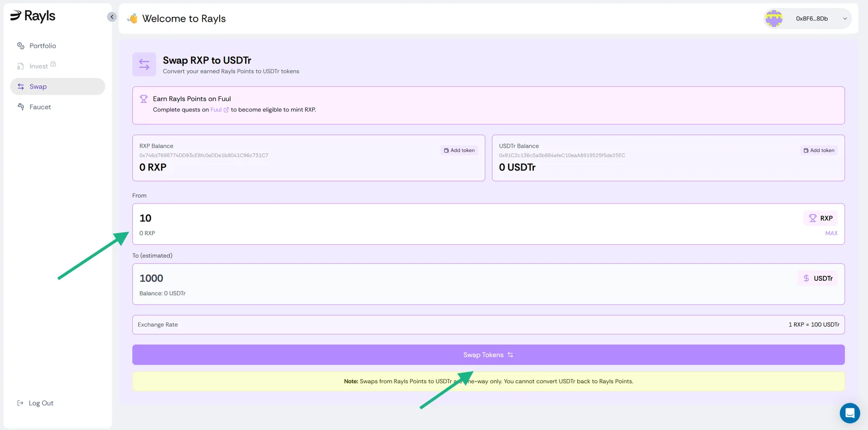Viewport: 868px width, 430px height.
Task: Click the USDTr token badge
Action: [x=818, y=279]
